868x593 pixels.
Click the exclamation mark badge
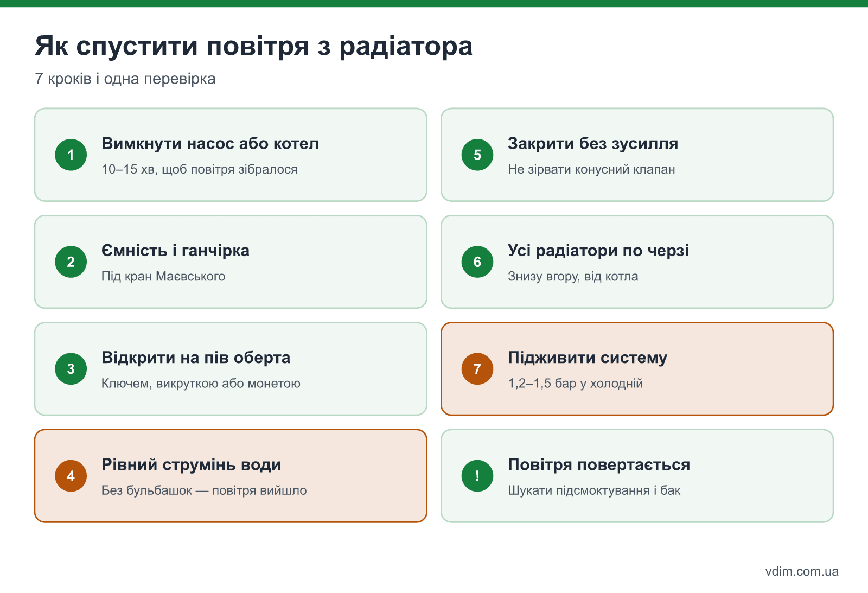point(477,476)
